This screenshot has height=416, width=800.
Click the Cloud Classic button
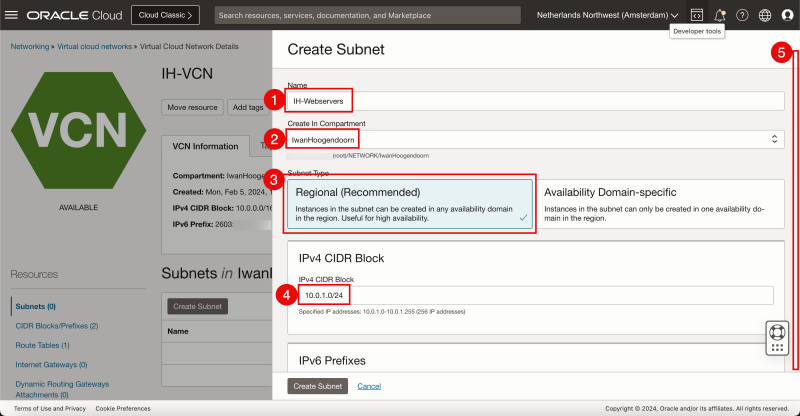pyautogui.click(x=165, y=15)
